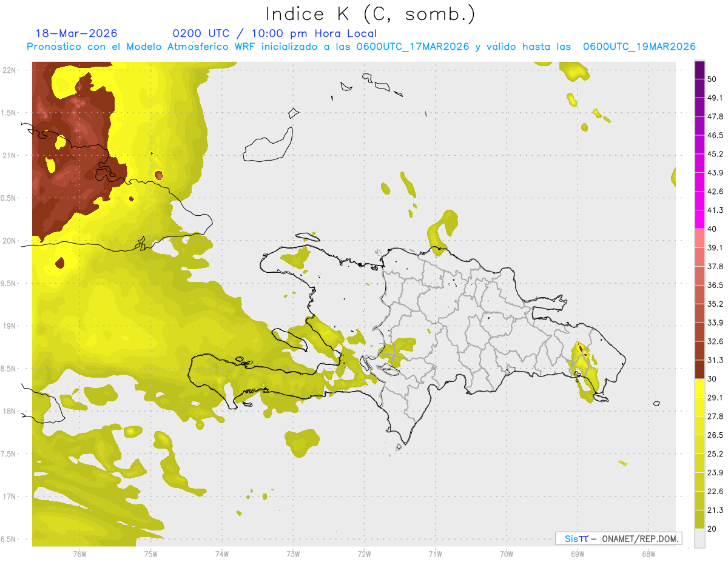
Task: Click the '69W' longitude axis label
Action: coord(578,554)
